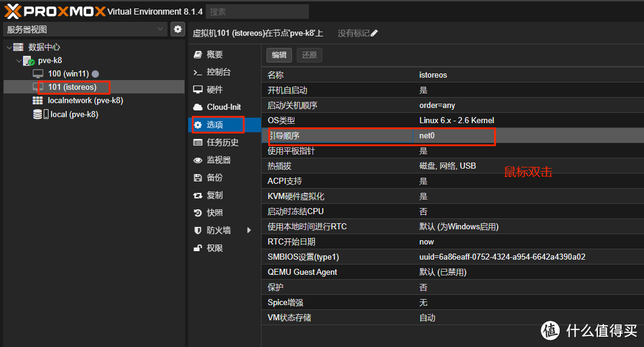Click the shield icon for 防火墙
The width and height of the screenshot is (644, 347).
(x=198, y=231)
